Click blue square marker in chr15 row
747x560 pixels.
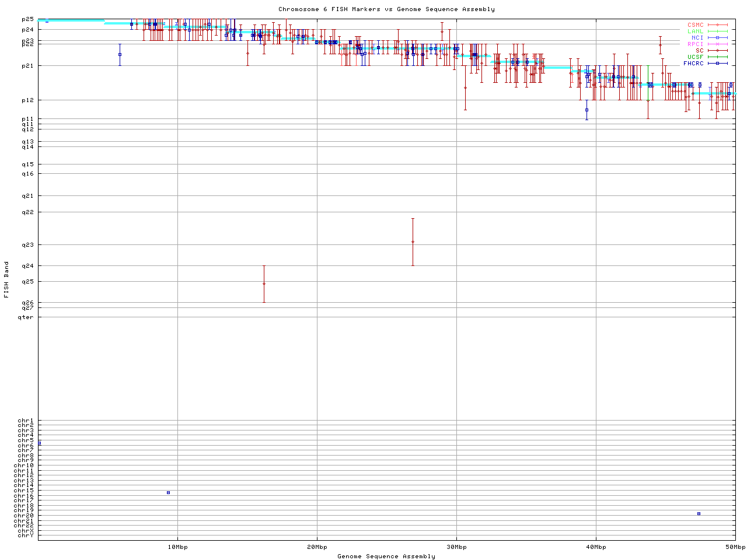tap(168, 492)
